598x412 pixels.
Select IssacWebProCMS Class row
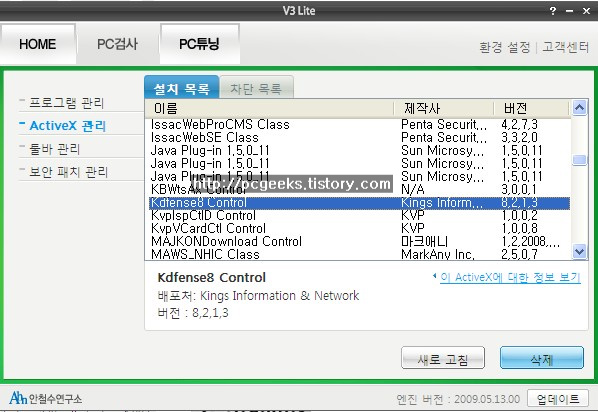coord(360,124)
